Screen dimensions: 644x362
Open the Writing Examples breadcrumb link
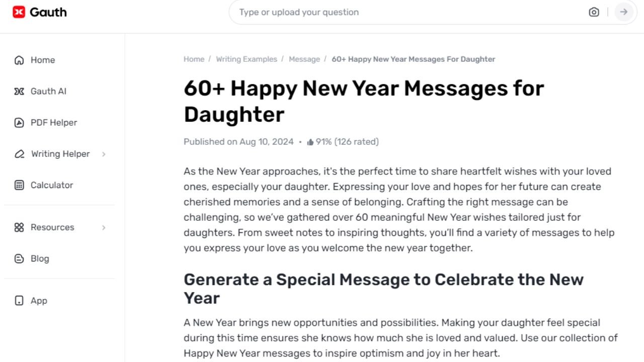click(247, 59)
